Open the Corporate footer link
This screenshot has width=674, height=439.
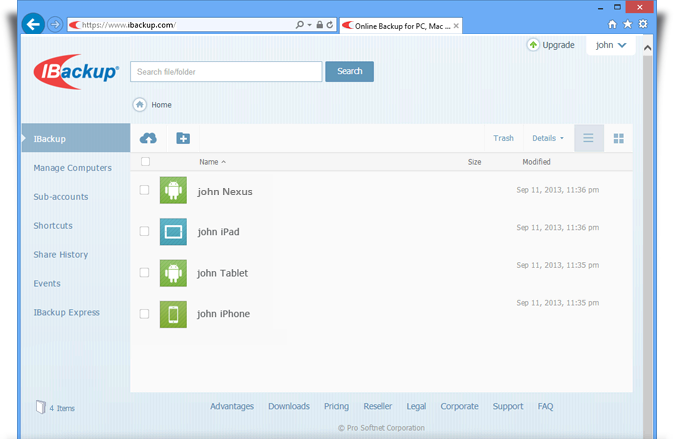(459, 406)
